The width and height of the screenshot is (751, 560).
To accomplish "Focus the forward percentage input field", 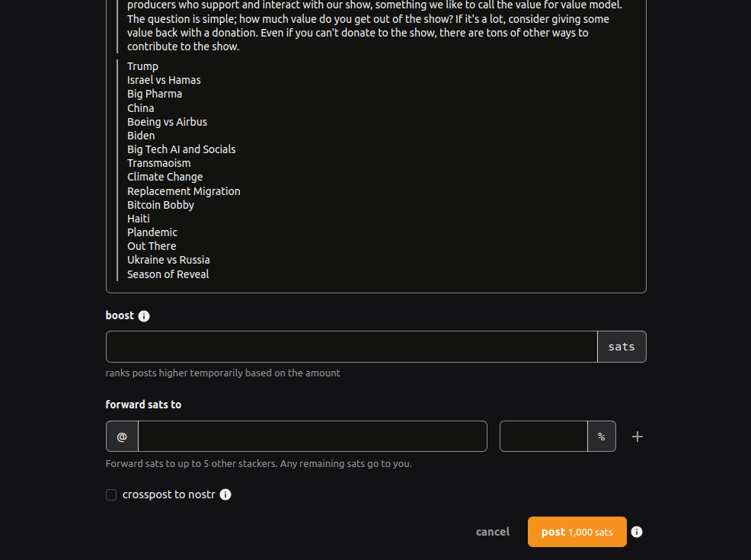I will [x=544, y=437].
